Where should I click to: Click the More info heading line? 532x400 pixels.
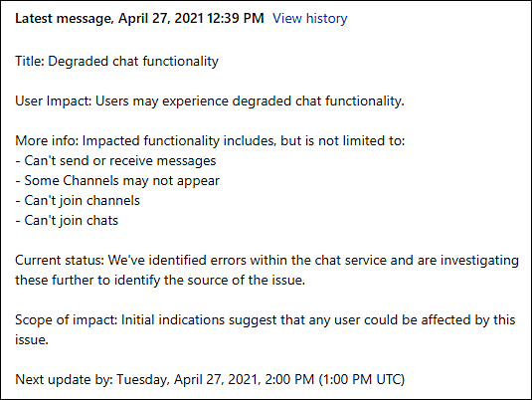pos(210,141)
